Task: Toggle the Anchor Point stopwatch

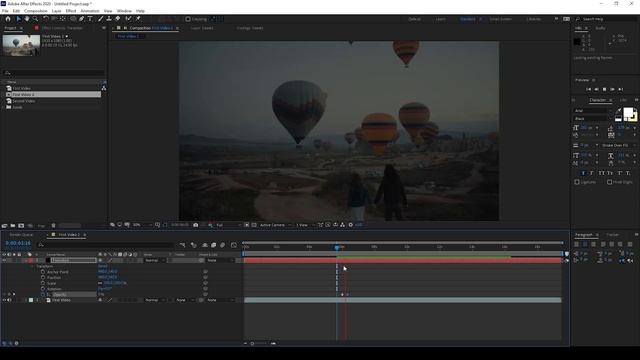Action: point(43,271)
